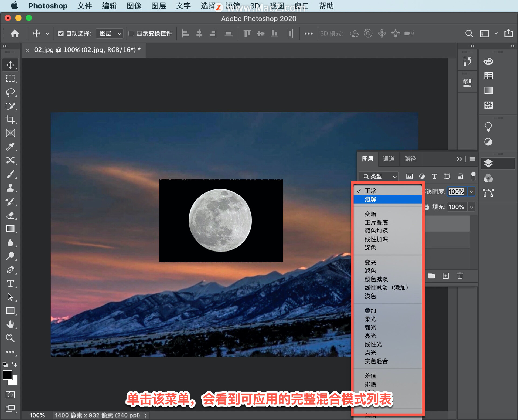Toggle the type layer filter icon
518x420 pixels.
tap(434, 177)
